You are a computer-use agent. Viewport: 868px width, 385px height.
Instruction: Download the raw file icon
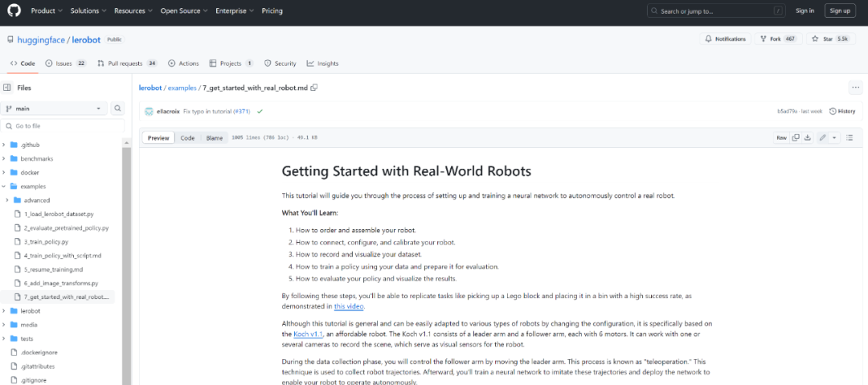pos(807,137)
